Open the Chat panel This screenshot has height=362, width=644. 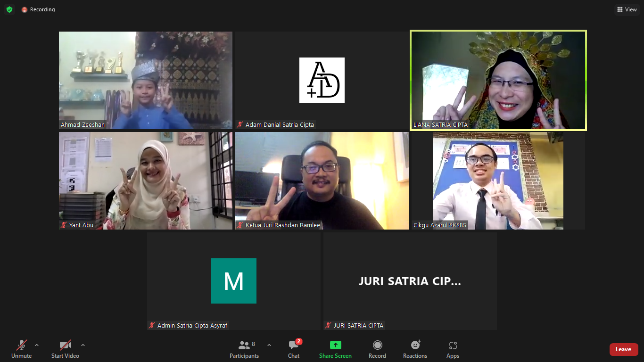point(294,349)
